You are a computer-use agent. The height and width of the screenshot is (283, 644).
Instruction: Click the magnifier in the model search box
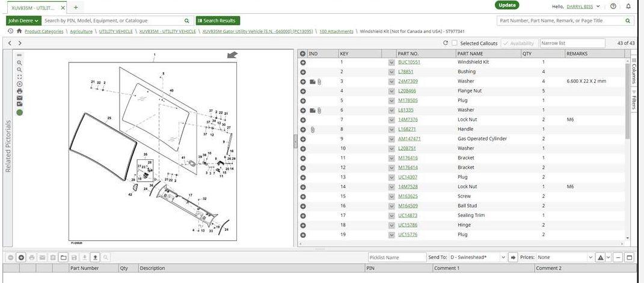click(187, 20)
